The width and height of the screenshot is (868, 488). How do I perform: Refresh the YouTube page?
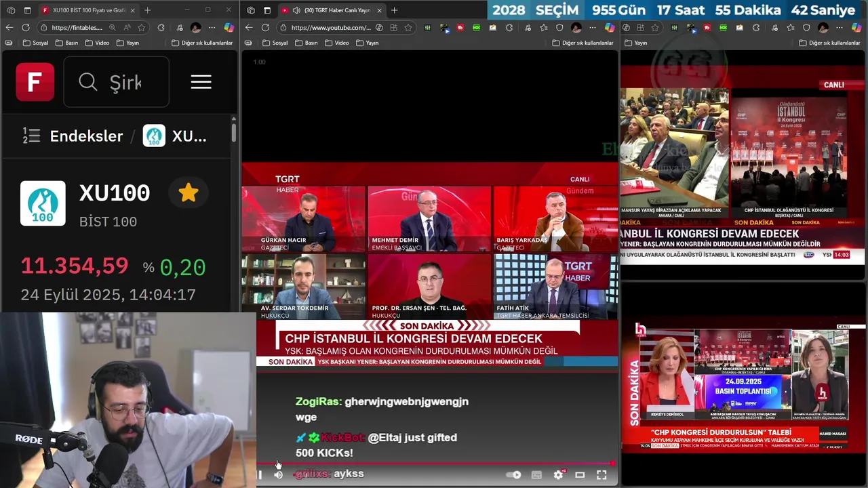pyautogui.click(x=265, y=28)
